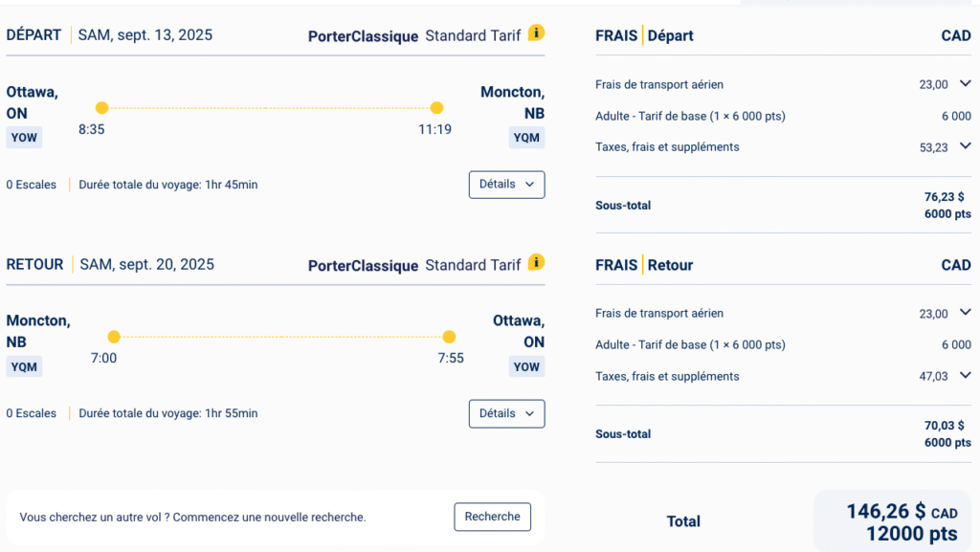Open the Détails dropdown for the Ottawa–Moncton flight
This screenshot has height=552, width=980.
(x=506, y=185)
